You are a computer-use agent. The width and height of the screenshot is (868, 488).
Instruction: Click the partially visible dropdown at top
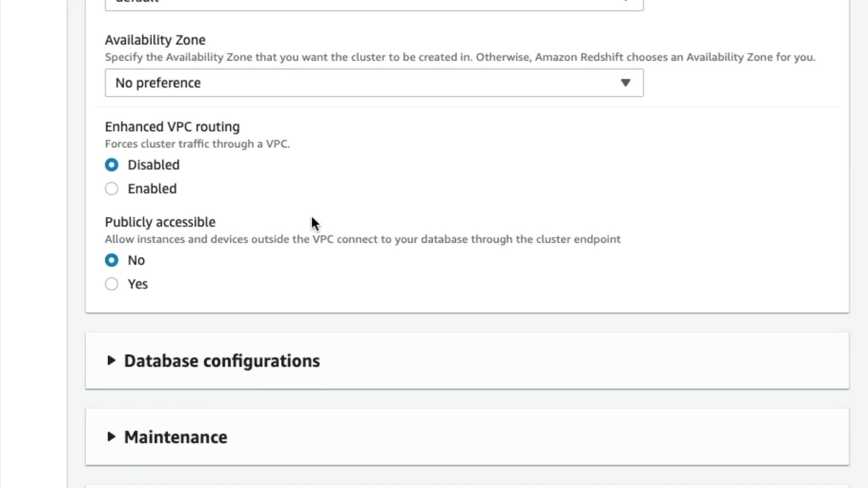pos(374,5)
